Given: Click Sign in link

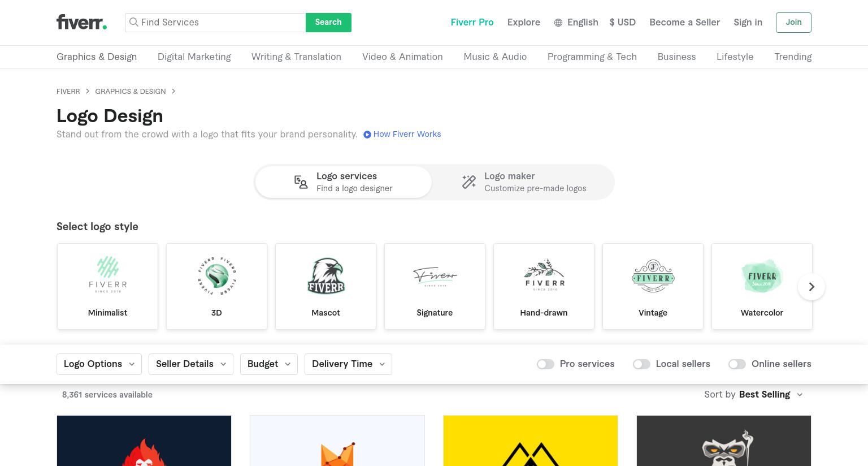Looking at the screenshot, I should 748,22.
